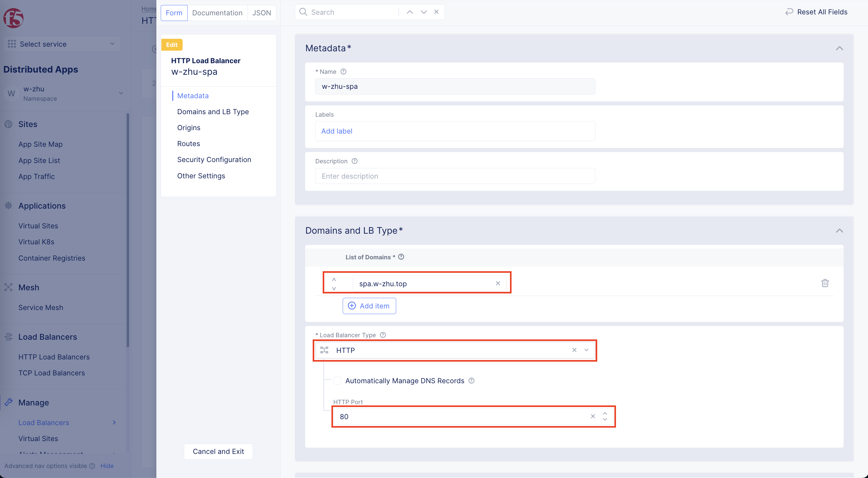868x478 pixels.
Task: Click Cancel and Exit button
Action: click(x=218, y=451)
